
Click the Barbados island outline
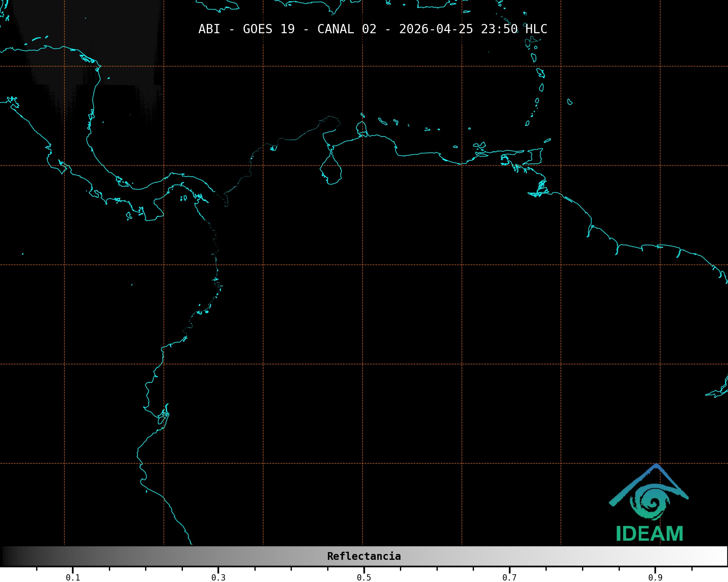[x=570, y=102]
